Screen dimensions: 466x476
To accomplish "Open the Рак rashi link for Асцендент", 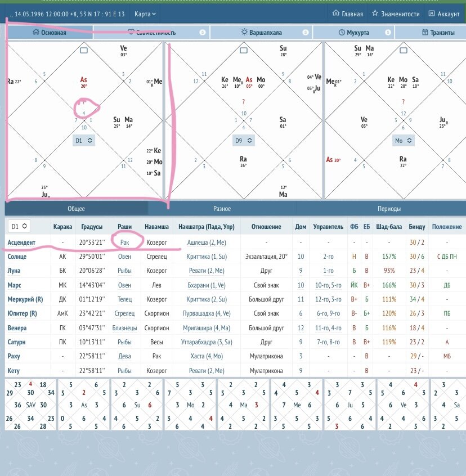I will coord(124,243).
